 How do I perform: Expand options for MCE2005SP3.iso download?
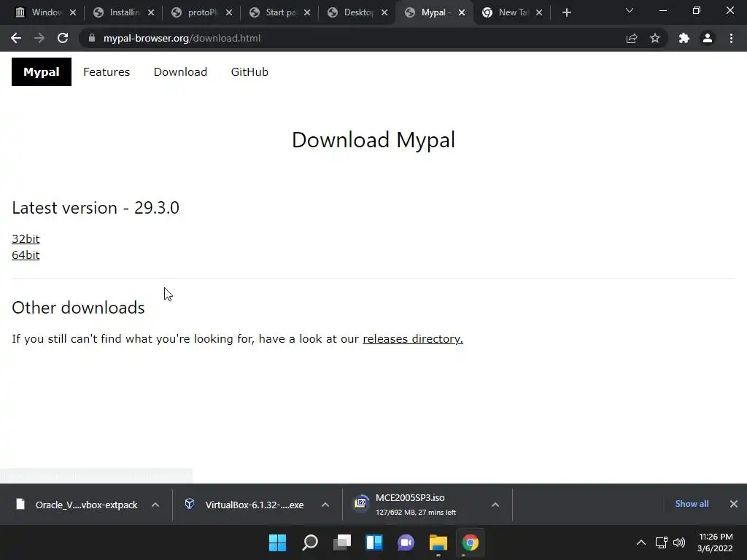click(x=495, y=505)
